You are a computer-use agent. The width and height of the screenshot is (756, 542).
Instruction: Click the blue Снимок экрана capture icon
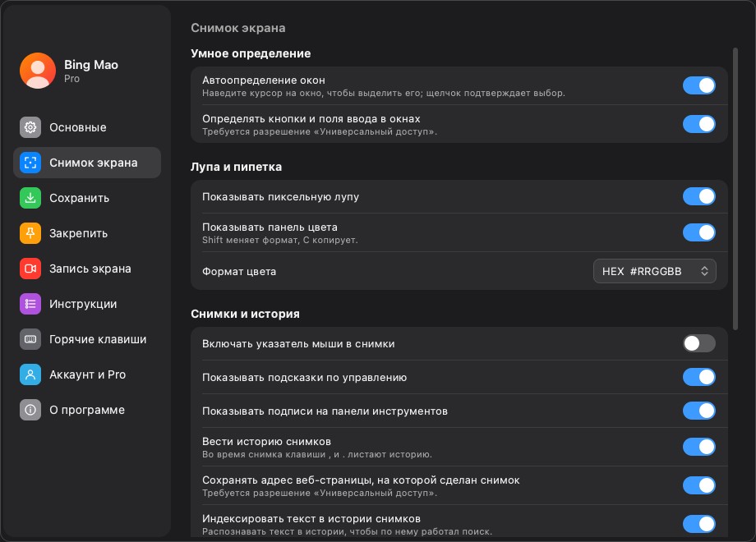click(30, 163)
